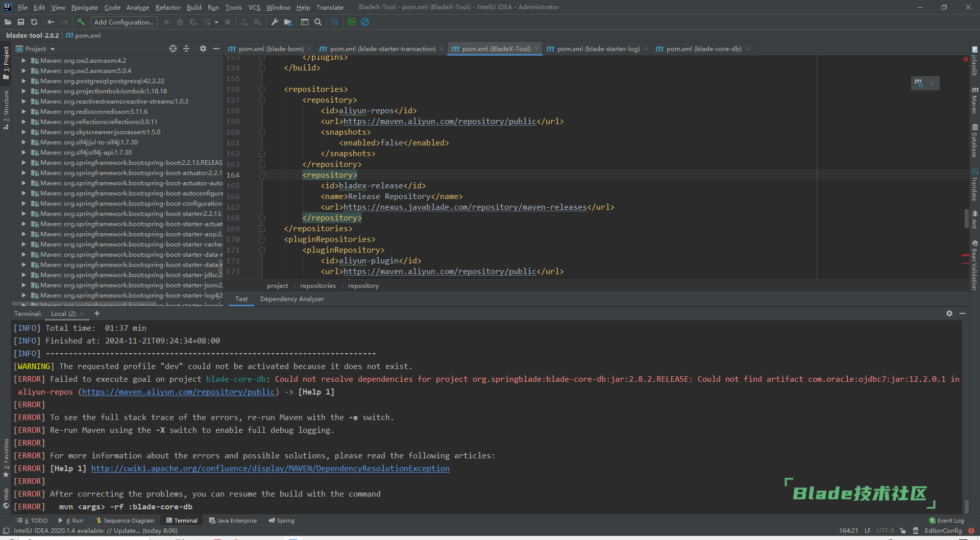Toggle the Favorites tool window button
Image resolution: width=980 pixels, height=540 pixels.
tap(6, 458)
